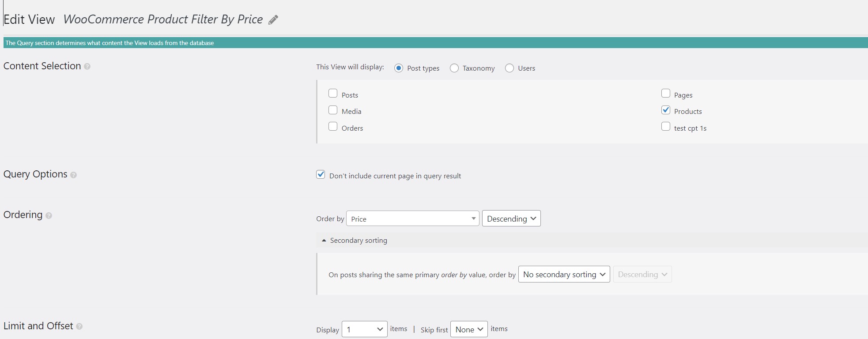Select the Post types radio button
This screenshot has width=868, height=339.
tap(399, 68)
